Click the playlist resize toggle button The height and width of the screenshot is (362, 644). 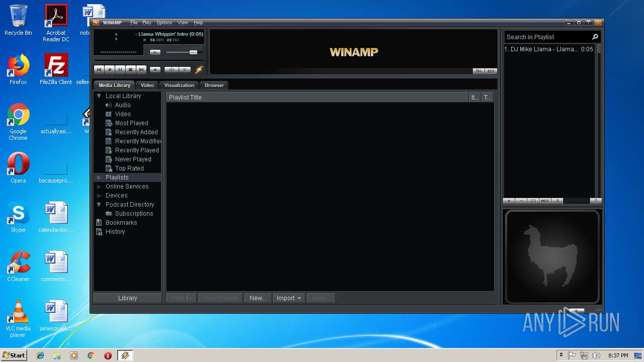coord(596,201)
